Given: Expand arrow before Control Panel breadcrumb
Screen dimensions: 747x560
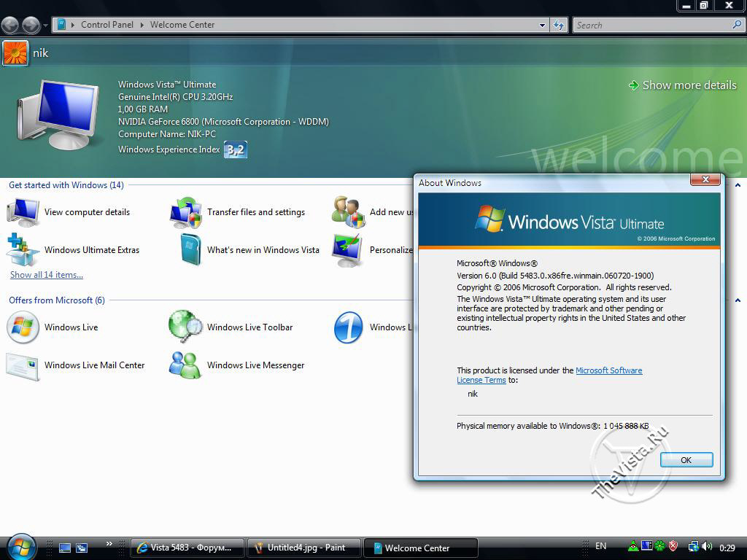Looking at the screenshot, I should coord(72,25).
